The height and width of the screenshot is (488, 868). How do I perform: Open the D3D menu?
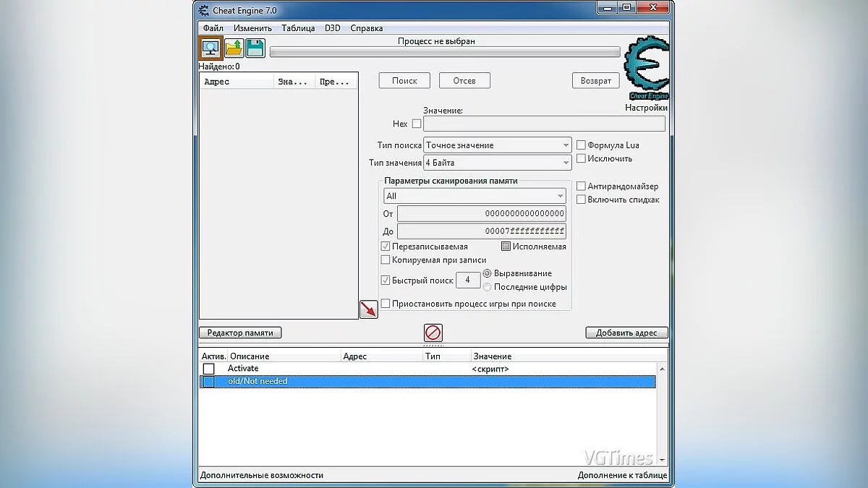(x=333, y=28)
